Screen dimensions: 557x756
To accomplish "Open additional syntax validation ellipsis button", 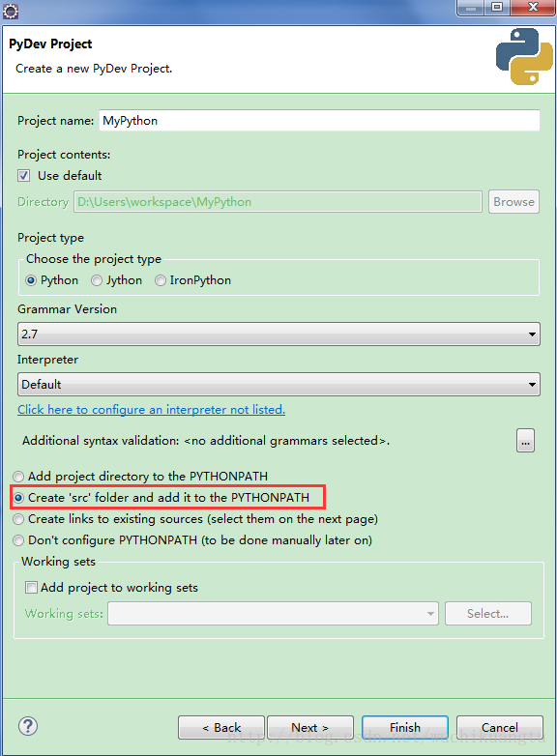I will click(525, 440).
